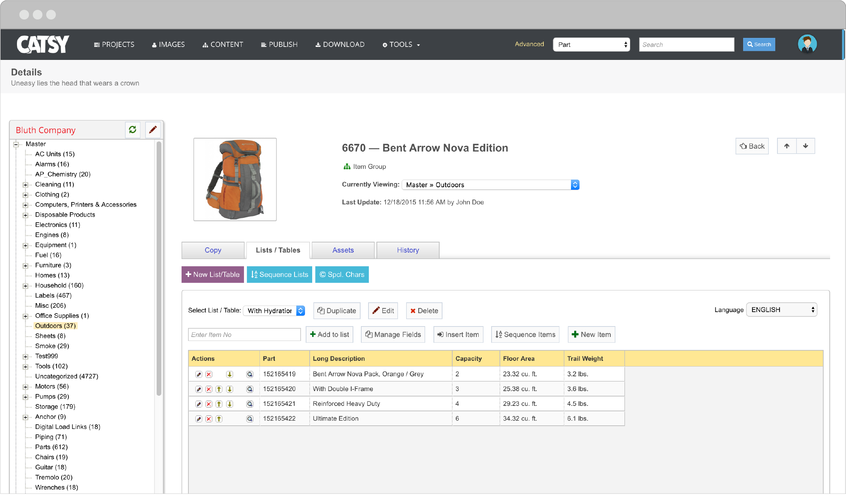Open the PUBLISH menu
This screenshot has width=846, height=504.
pos(279,44)
